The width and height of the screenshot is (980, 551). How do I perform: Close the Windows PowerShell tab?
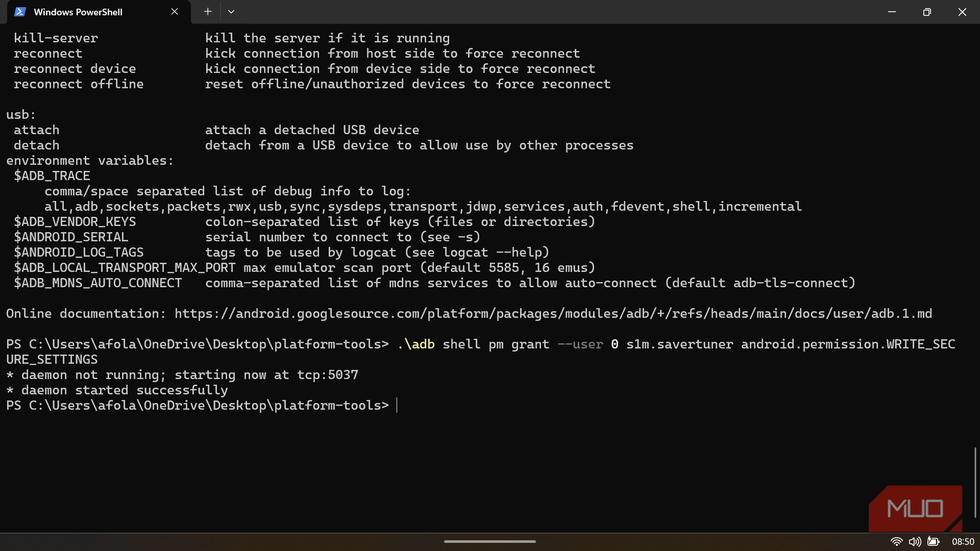pos(175,12)
